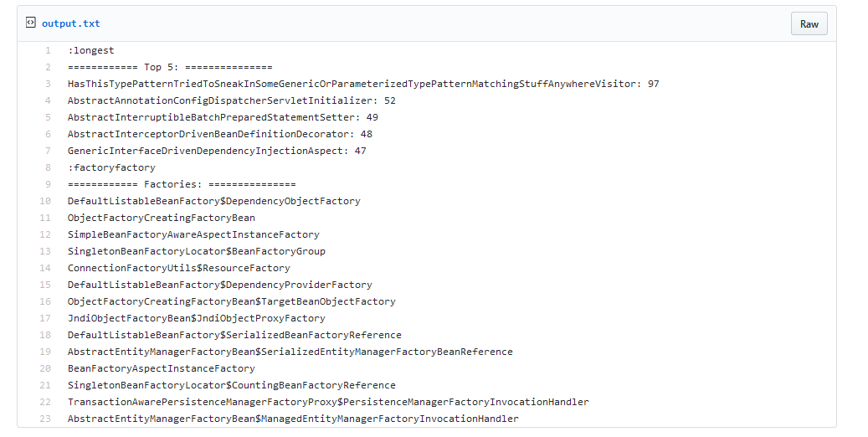This screenshot has height=437, width=868.
Task: Click the HasThisTypePatternTriedToSneakIn long class name line
Action: click(363, 84)
